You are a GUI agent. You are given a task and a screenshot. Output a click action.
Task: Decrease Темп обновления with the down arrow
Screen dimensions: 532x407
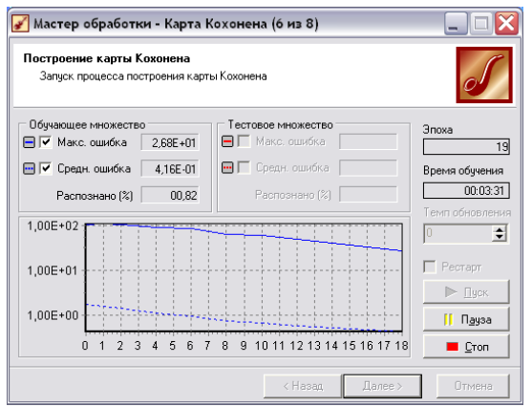500,237
